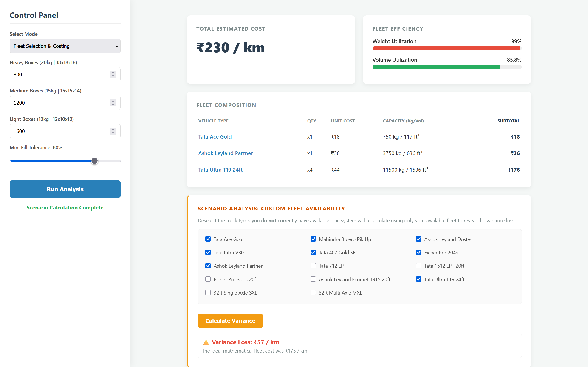Click the Medium Boxes quantity stepper arrows
The width and height of the screenshot is (588, 367).
click(113, 103)
